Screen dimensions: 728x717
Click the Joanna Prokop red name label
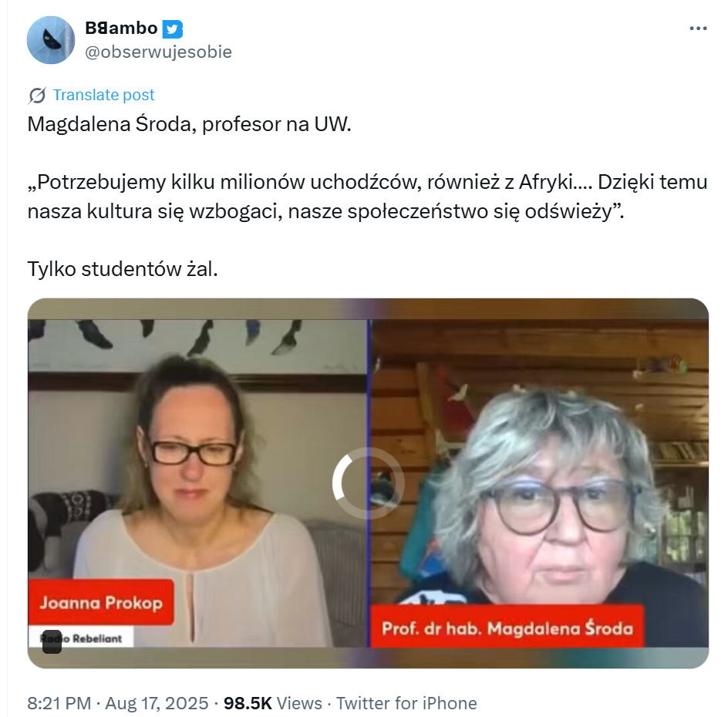click(x=101, y=602)
